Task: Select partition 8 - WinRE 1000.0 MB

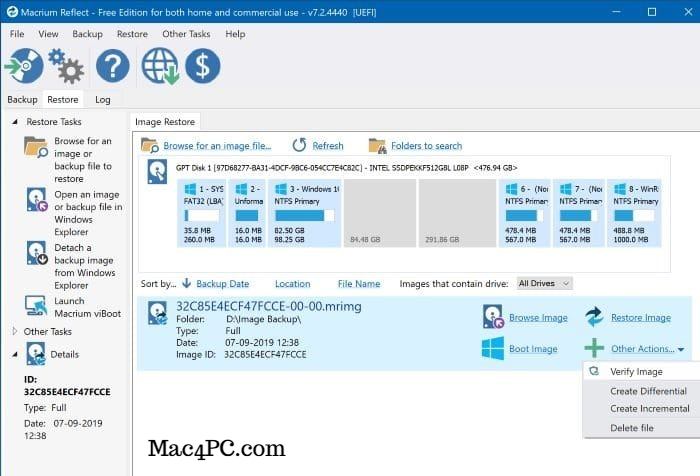Action: [634, 213]
